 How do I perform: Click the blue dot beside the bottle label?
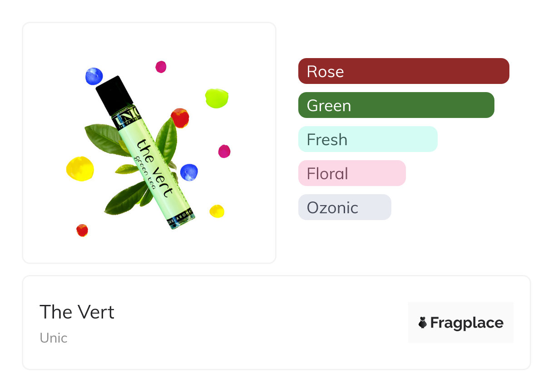coord(189,172)
